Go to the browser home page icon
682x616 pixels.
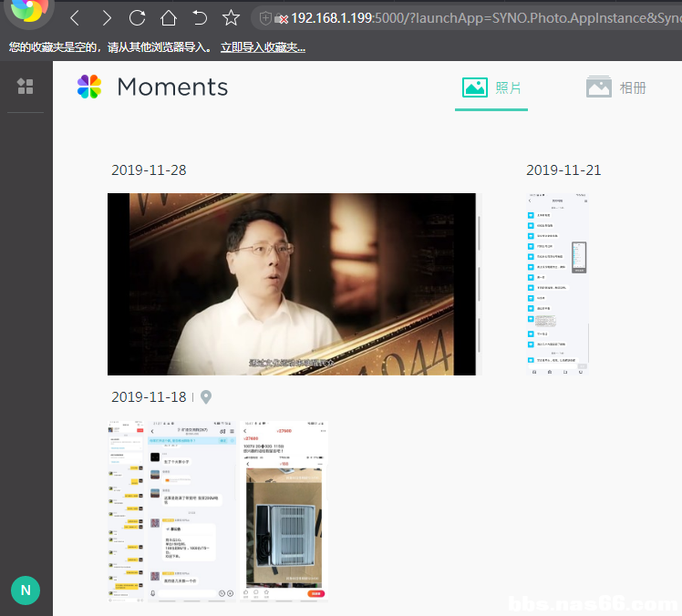tap(169, 18)
